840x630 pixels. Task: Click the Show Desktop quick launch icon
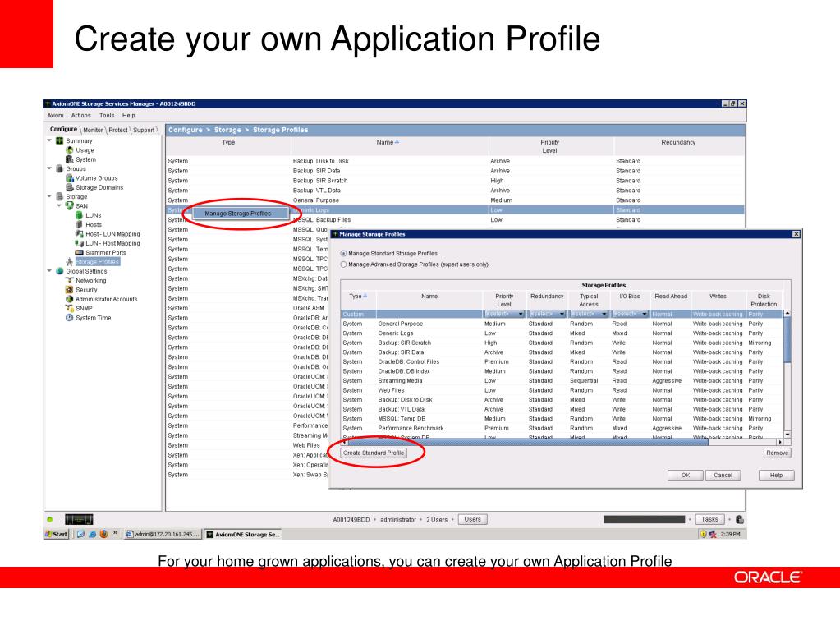click(x=81, y=534)
